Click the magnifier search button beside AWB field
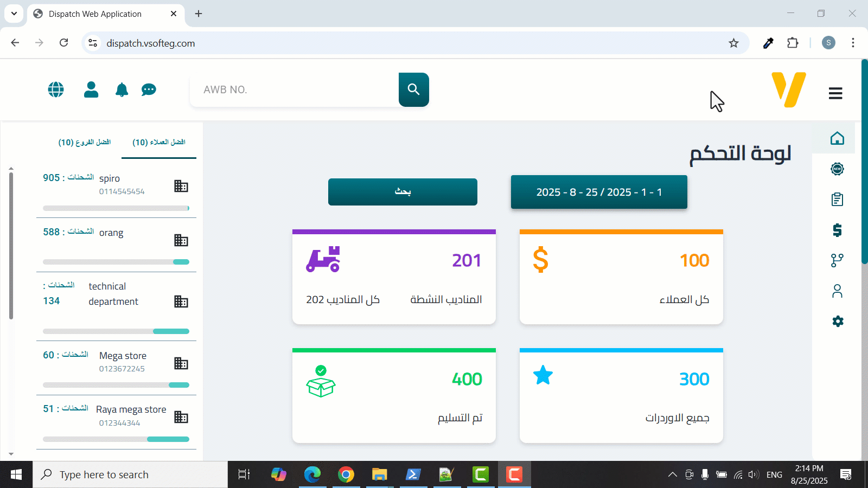 point(413,89)
